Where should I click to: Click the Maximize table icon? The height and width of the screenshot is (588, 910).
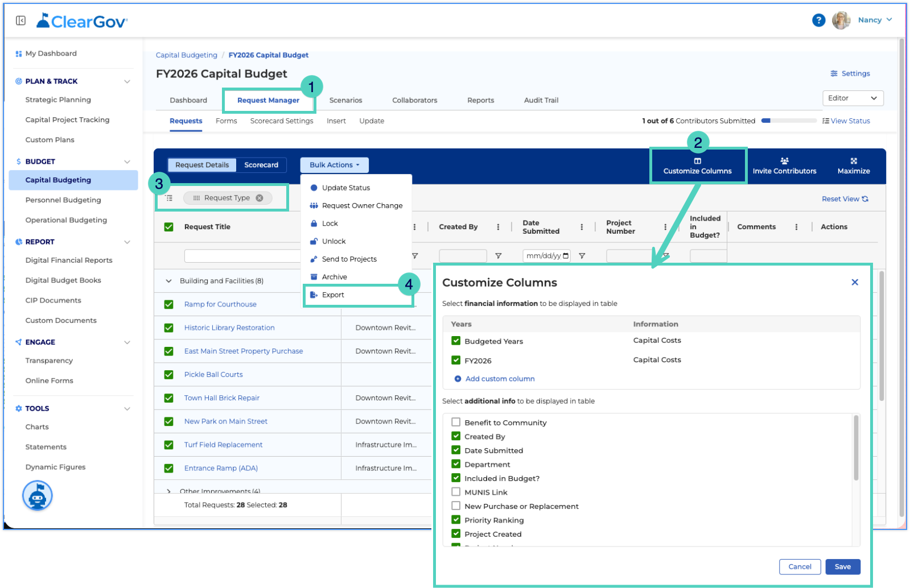pyautogui.click(x=854, y=161)
